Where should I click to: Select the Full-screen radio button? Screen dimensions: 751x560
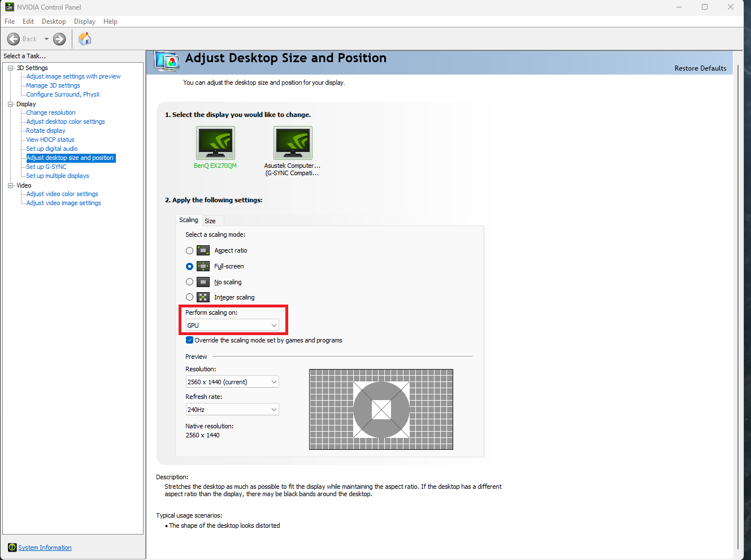190,266
